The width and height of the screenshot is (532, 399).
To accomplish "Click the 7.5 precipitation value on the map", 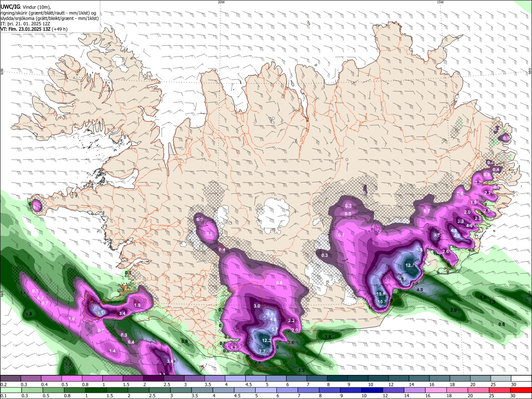I will coord(402,279).
